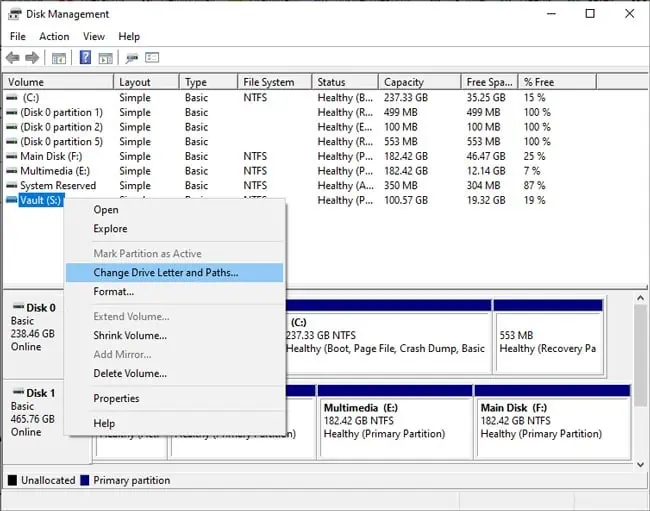Open the Help menu in menu bar
This screenshot has width=650, height=511.
pyautogui.click(x=129, y=36)
